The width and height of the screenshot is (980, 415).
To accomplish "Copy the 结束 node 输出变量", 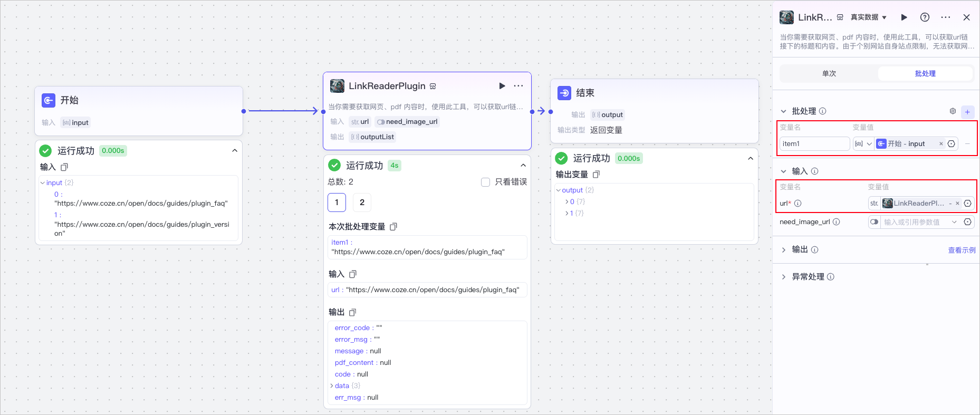I will click(x=597, y=175).
